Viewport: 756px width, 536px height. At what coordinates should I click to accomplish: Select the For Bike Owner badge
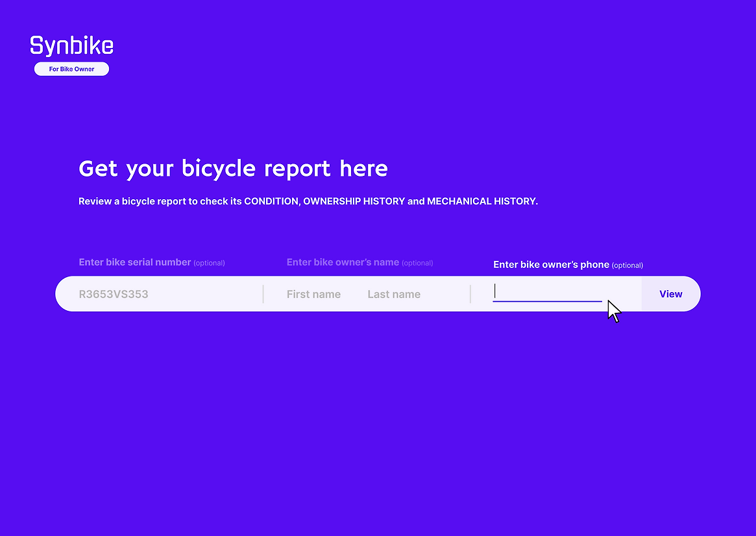(x=71, y=69)
